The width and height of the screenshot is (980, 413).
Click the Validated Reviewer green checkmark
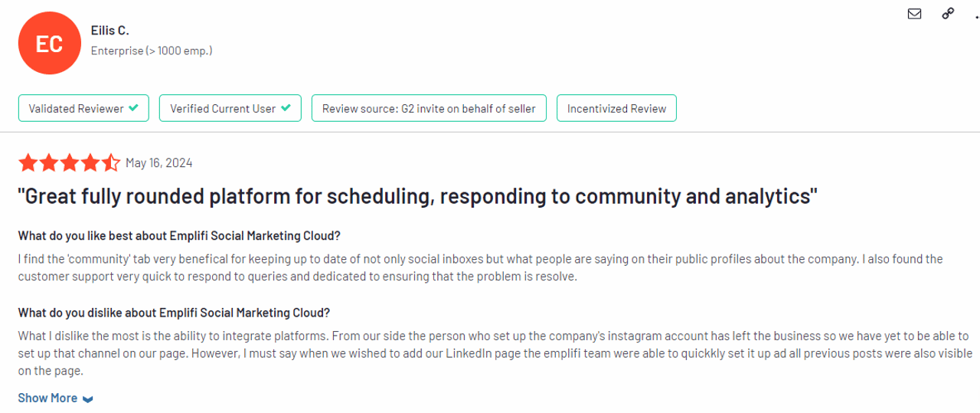[x=134, y=108]
